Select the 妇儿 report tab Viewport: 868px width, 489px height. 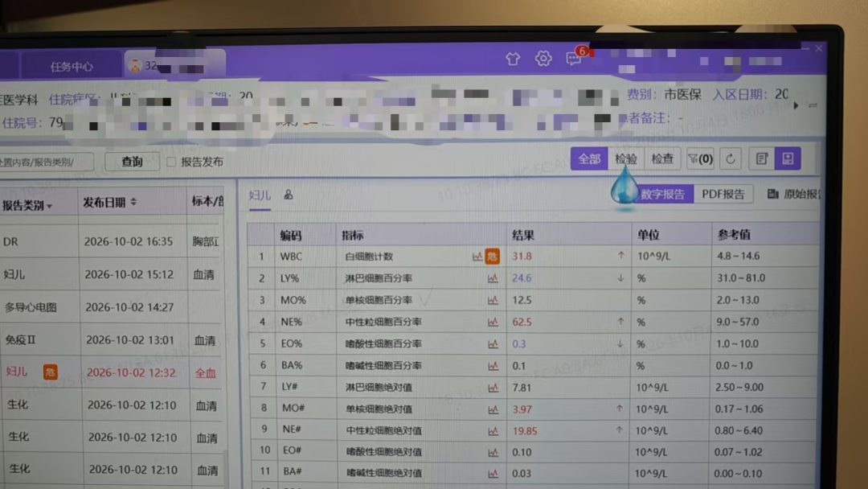(260, 195)
